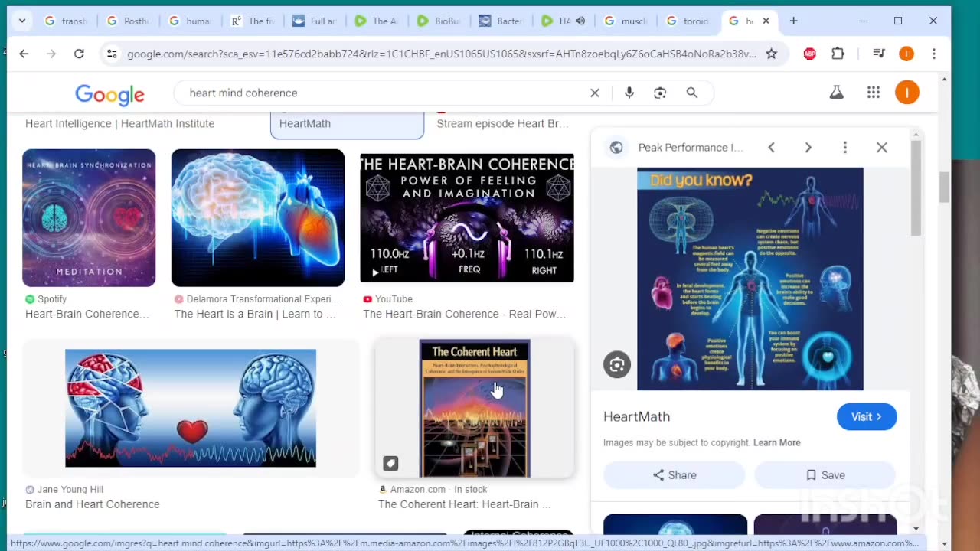Open Spotify Heart-Brain Coherence result
Image resolution: width=980 pixels, height=551 pixels.
pos(87,314)
